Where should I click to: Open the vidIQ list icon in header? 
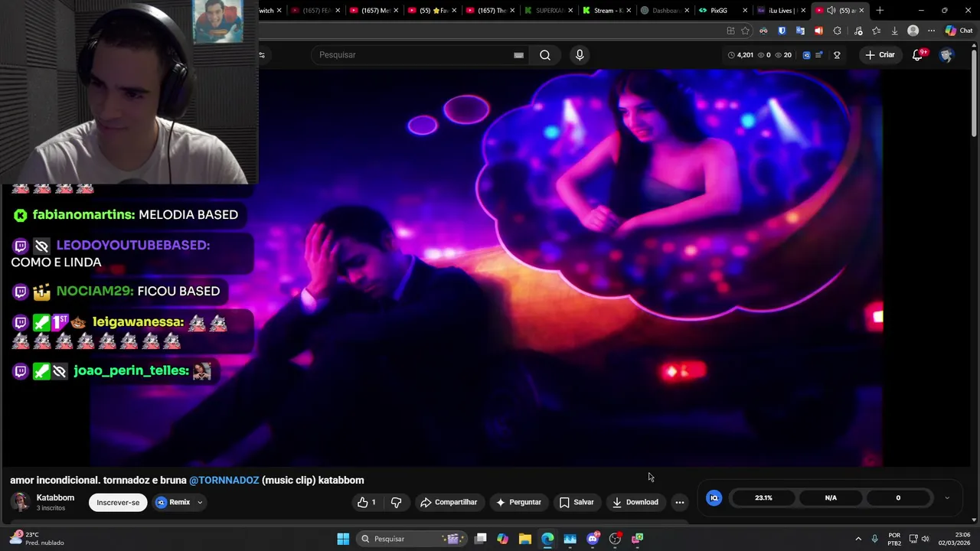point(819,55)
